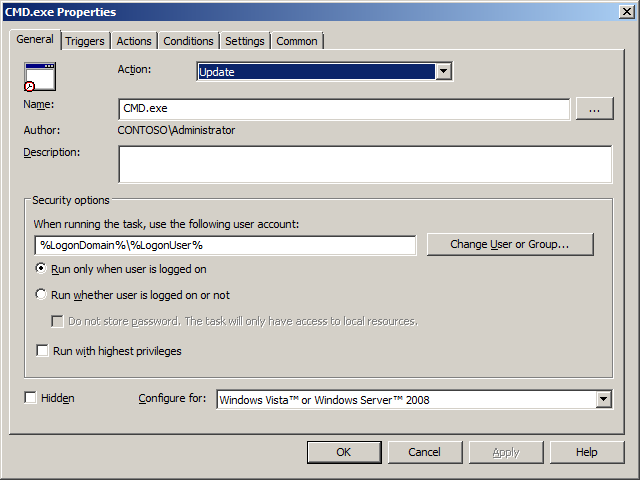
Task: Click the browse ellipsis button beside Name
Action: click(x=594, y=109)
